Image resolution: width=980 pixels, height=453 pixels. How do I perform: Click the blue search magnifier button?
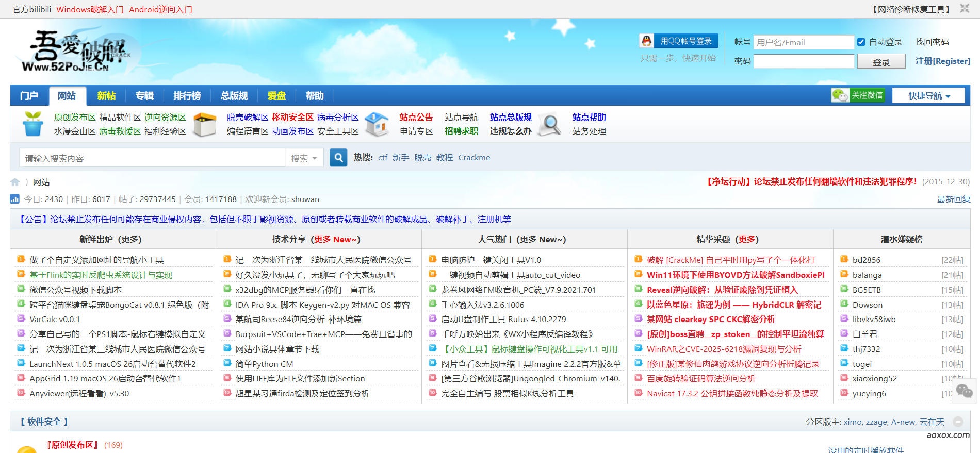(338, 157)
